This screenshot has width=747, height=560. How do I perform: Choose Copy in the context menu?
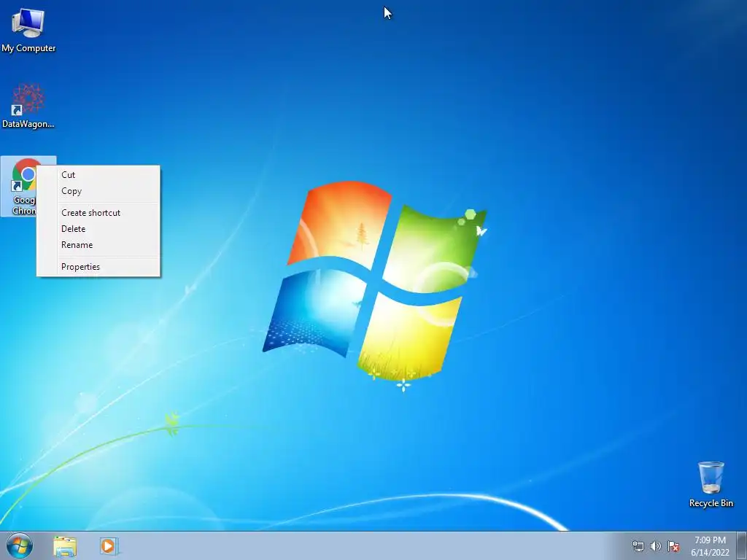point(98,191)
